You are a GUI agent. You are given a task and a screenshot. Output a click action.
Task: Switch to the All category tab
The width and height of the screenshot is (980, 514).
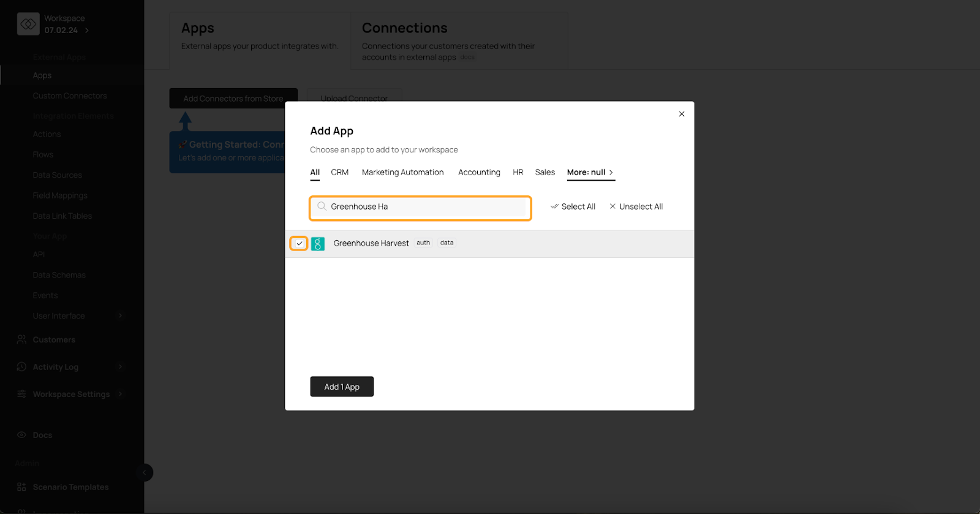(315, 173)
